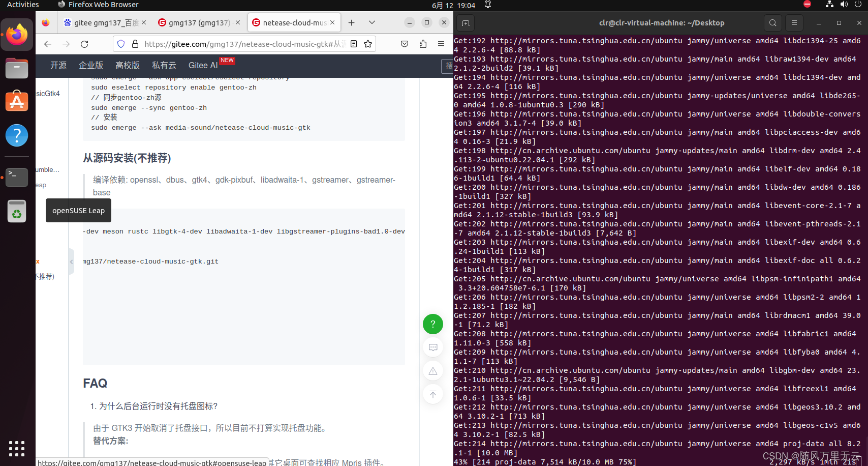Open a new Firefox tab

(x=351, y=23)
